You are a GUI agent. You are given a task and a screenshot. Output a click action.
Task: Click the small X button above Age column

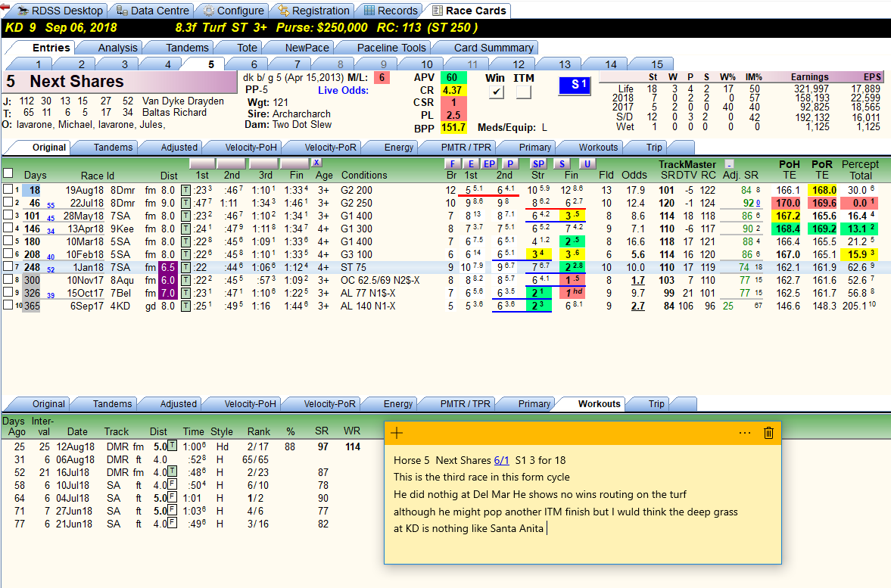(x=316, y=163)
